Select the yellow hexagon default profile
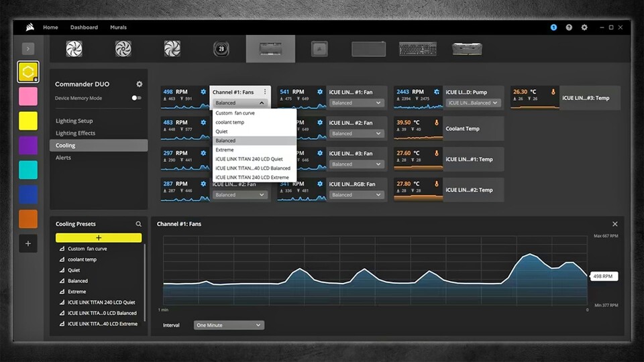Screen dimensions: 644x362 (x=28, y=72)
